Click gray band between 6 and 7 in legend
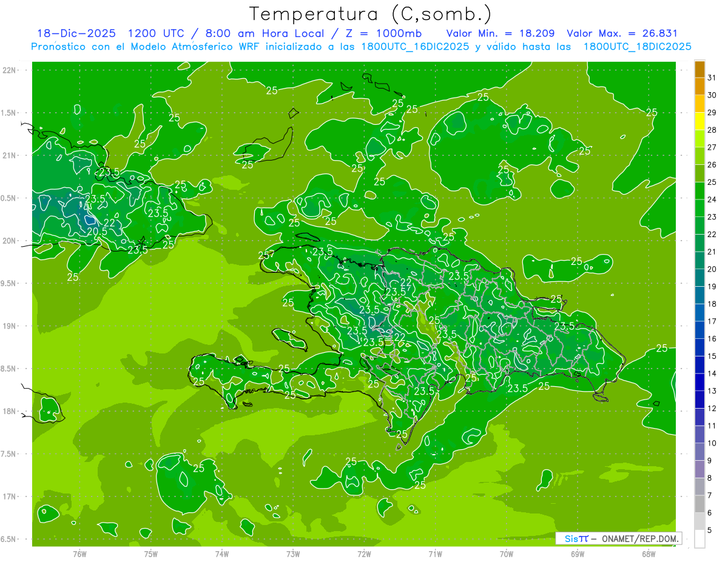 699,504
